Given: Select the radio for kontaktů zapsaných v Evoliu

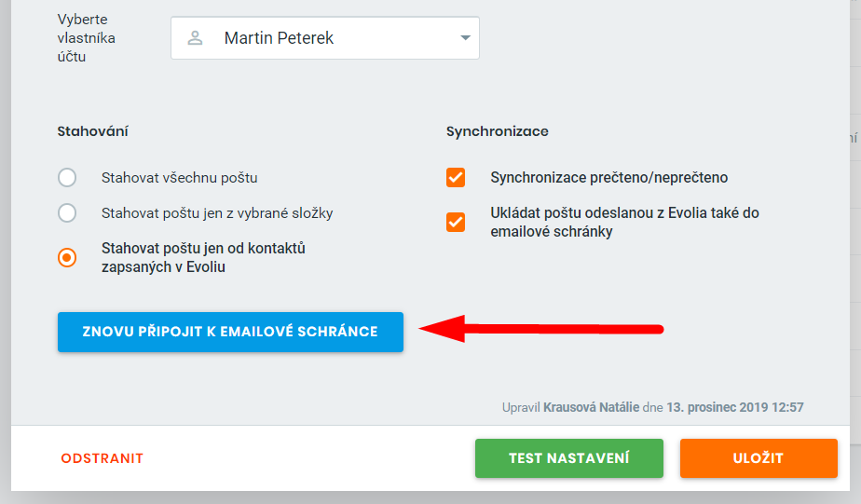Looking at the screenshot, I should [x=67, y=257].
